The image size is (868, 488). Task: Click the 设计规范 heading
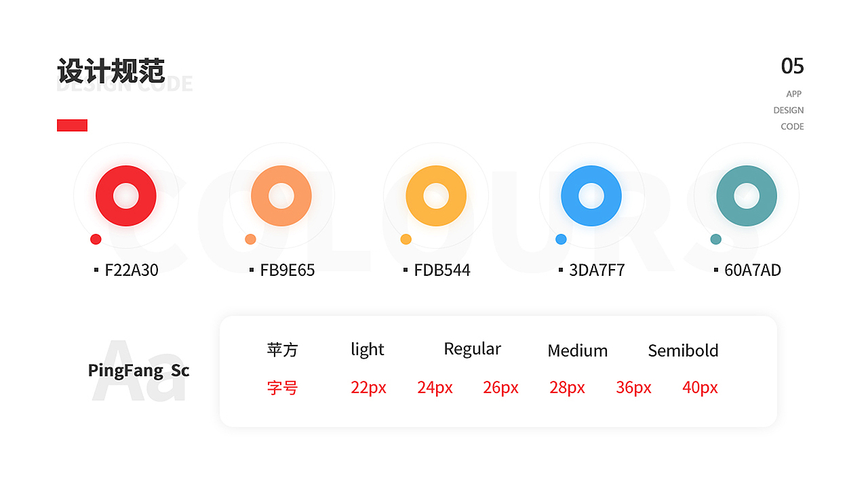(x=111, y=71)
